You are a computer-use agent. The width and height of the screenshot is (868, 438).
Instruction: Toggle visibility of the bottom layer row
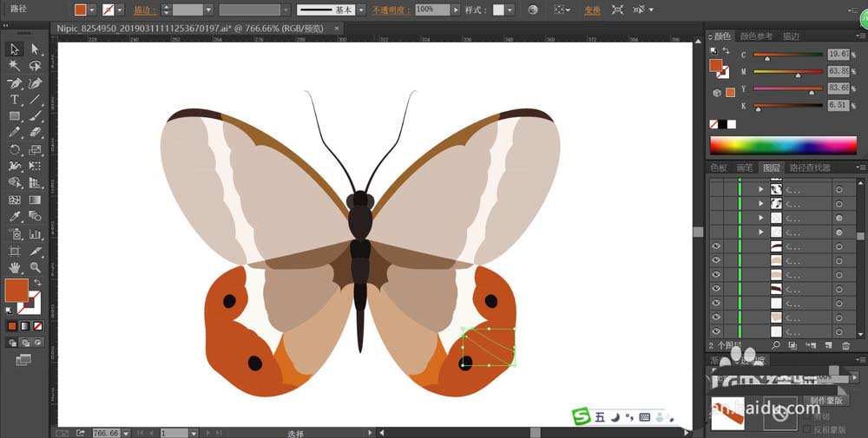[x=717, y=331]
